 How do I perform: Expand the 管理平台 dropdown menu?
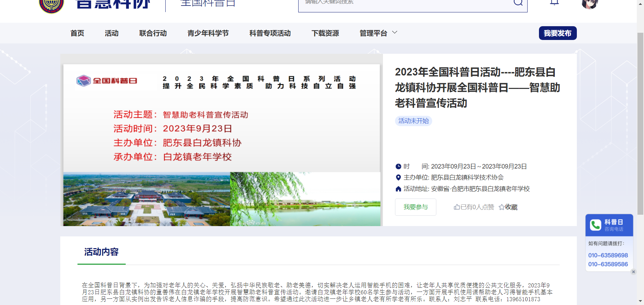click(x=373, y=33)
